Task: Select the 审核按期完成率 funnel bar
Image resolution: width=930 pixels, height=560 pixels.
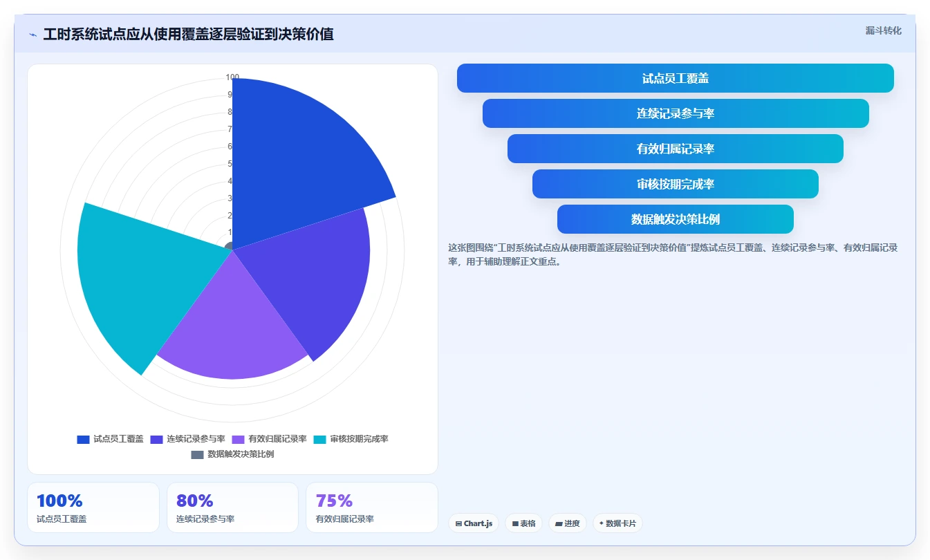Action: pos(675,184)
